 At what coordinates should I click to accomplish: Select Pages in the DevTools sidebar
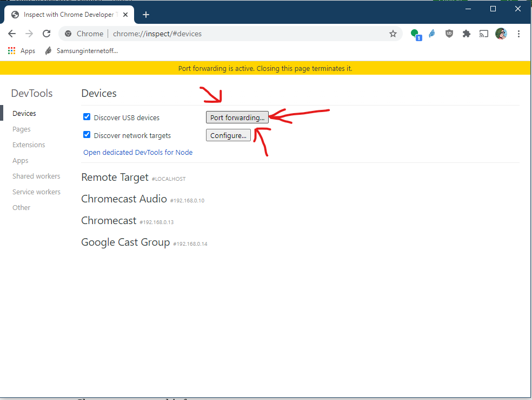pos(21,129)
